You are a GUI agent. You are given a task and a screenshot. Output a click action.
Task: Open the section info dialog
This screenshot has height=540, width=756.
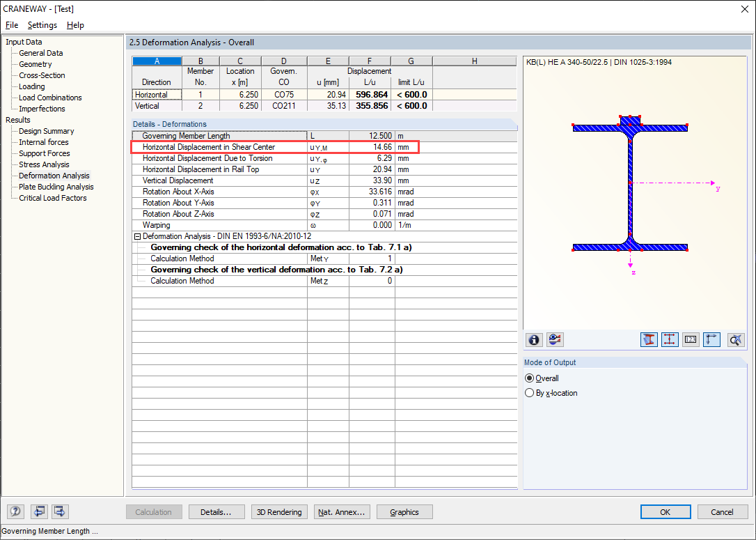coord(533,340)
